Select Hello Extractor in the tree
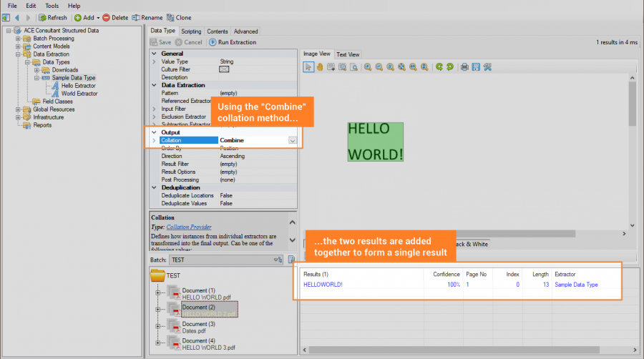The width and height of the screenshot is (644, 359). point(78,86)
